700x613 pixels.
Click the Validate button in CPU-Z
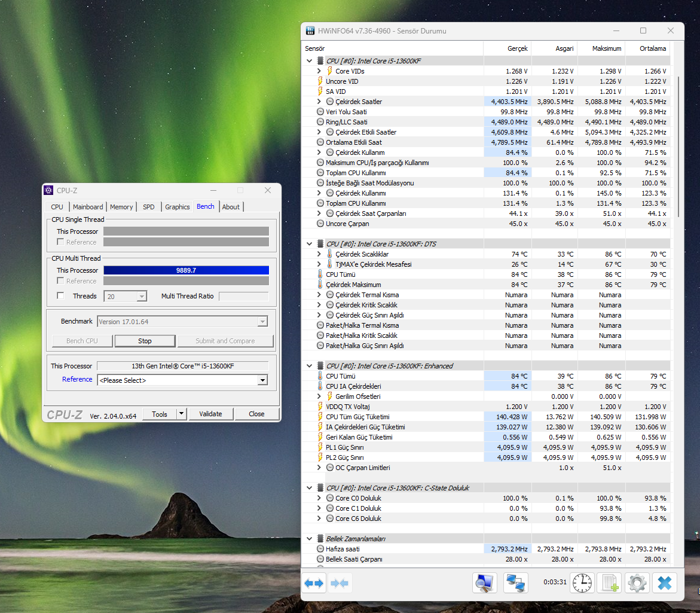click(x=210, y=414)
